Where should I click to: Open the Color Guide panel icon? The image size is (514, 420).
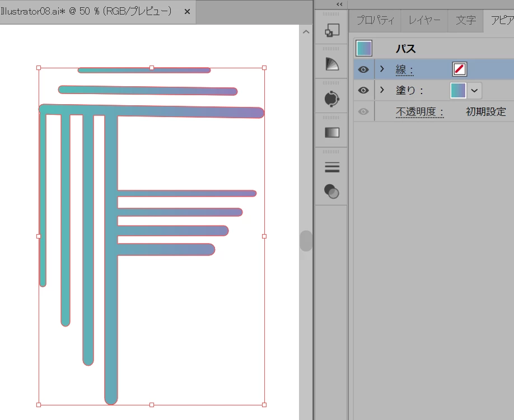click(331, 64)
